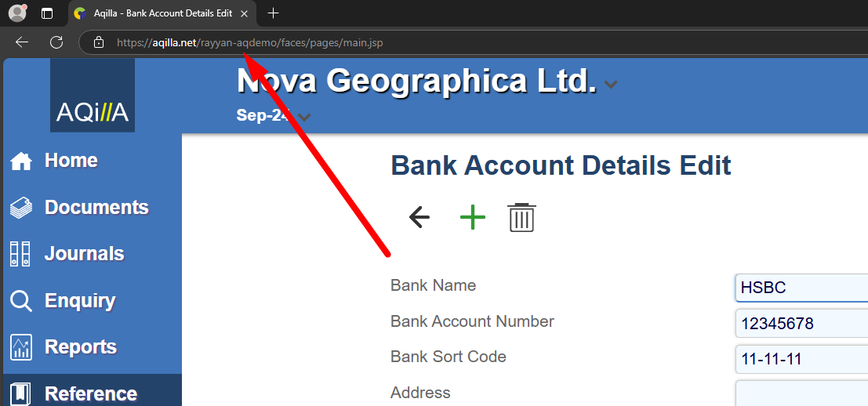Click the Documents stack icon
This screenshot has height=406, width=868.
pyautogui.click(x=21, y=208)
